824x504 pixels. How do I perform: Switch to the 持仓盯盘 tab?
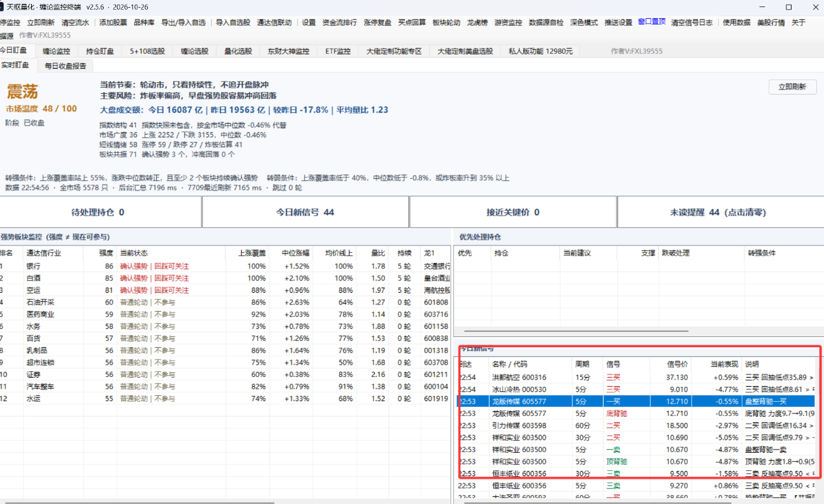[x=100, y=51]
